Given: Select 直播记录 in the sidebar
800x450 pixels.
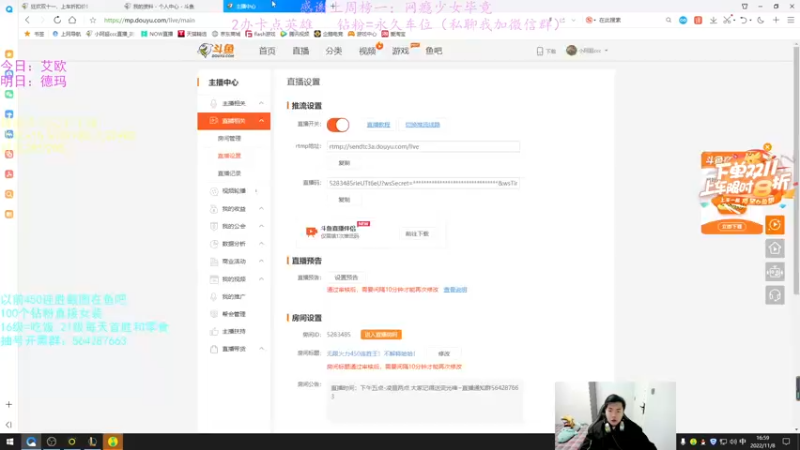Looking at the screenshot, I should click(229, 173).
